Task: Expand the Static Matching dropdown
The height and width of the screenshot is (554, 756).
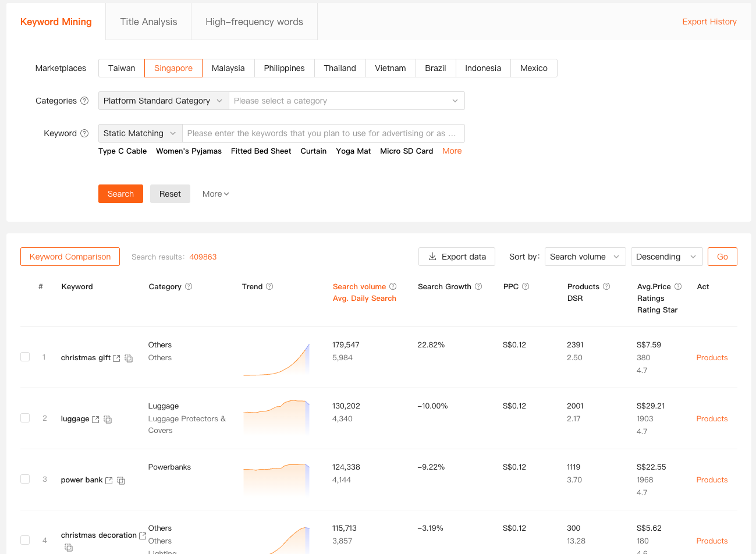Action: 140,133
